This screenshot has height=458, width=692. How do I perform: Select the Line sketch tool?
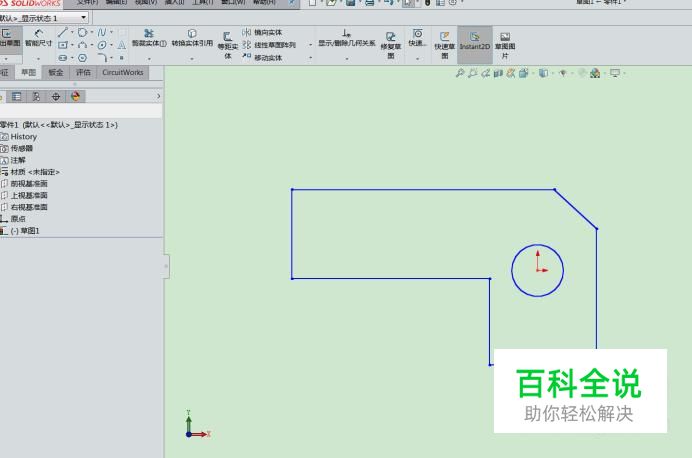(x=63, y=32)
